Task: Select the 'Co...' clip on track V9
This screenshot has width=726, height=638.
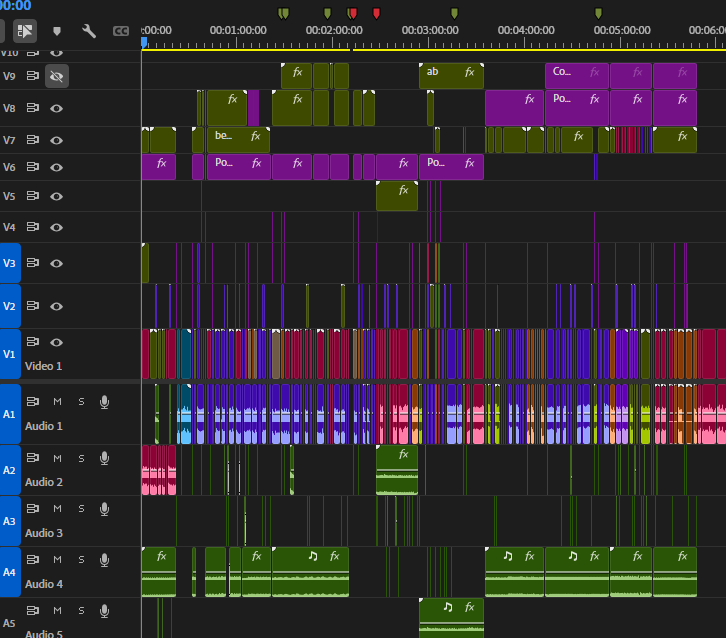Action: (x=577, y=76)
